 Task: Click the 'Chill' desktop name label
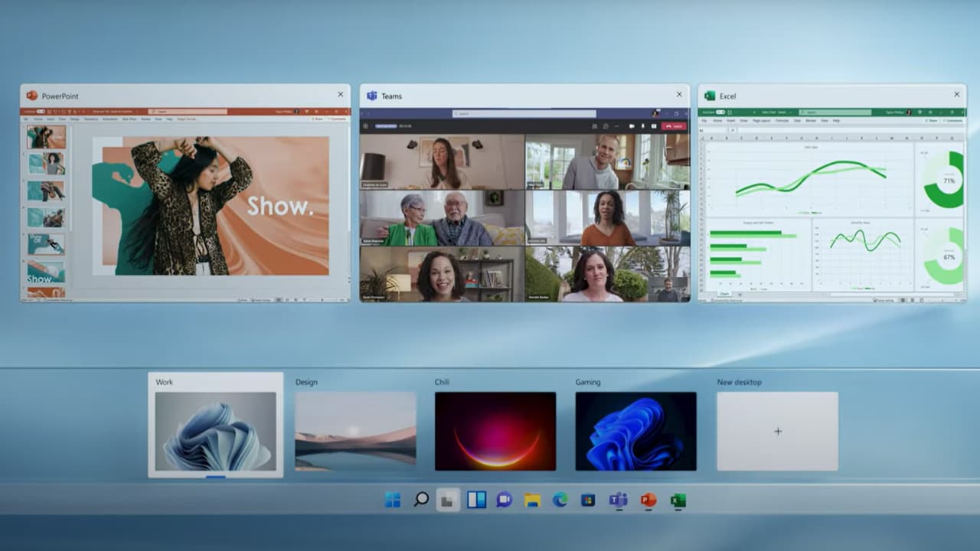coord(442,382)
